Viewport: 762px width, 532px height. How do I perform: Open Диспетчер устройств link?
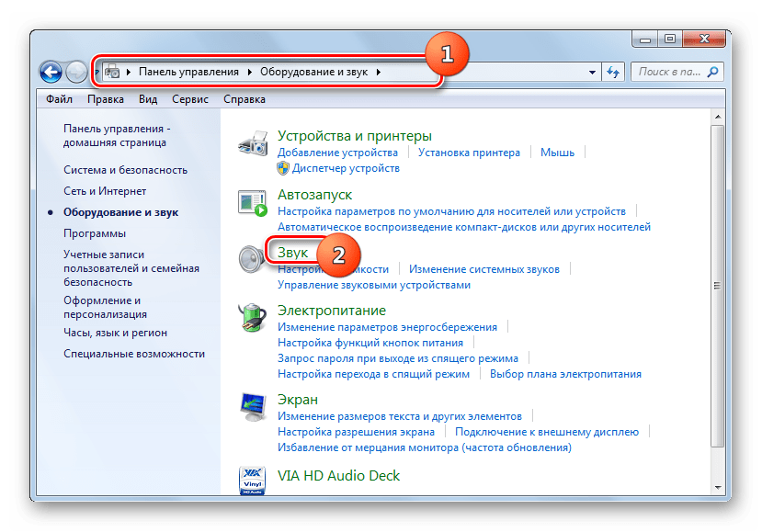pyautogui.click(x=346, y=168)
